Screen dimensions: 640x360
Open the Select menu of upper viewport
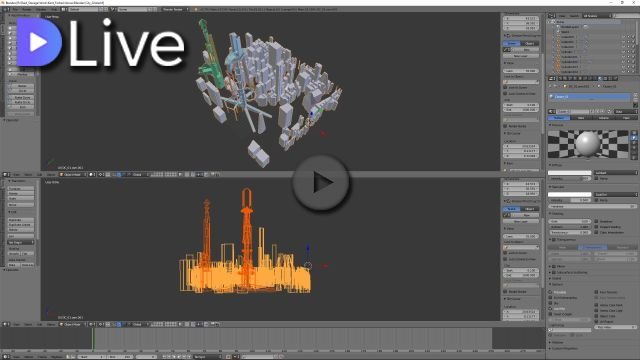pos(28,174)
